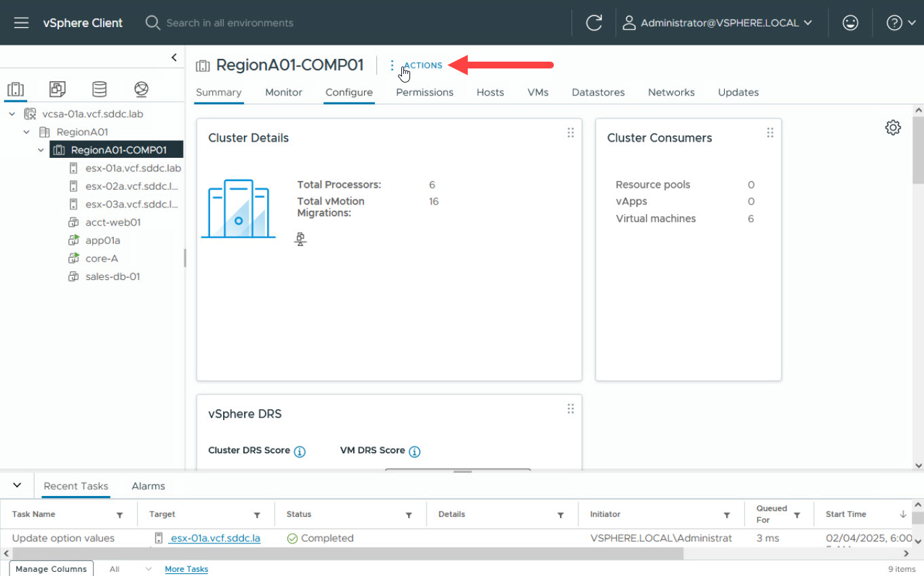Screen dimensions: 924x576
Task: Select Hosts and Clusters inventory icon
Action: (16, 89)
